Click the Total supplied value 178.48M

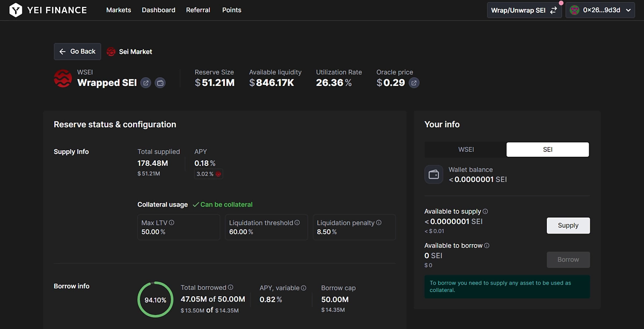click(153, 163)
